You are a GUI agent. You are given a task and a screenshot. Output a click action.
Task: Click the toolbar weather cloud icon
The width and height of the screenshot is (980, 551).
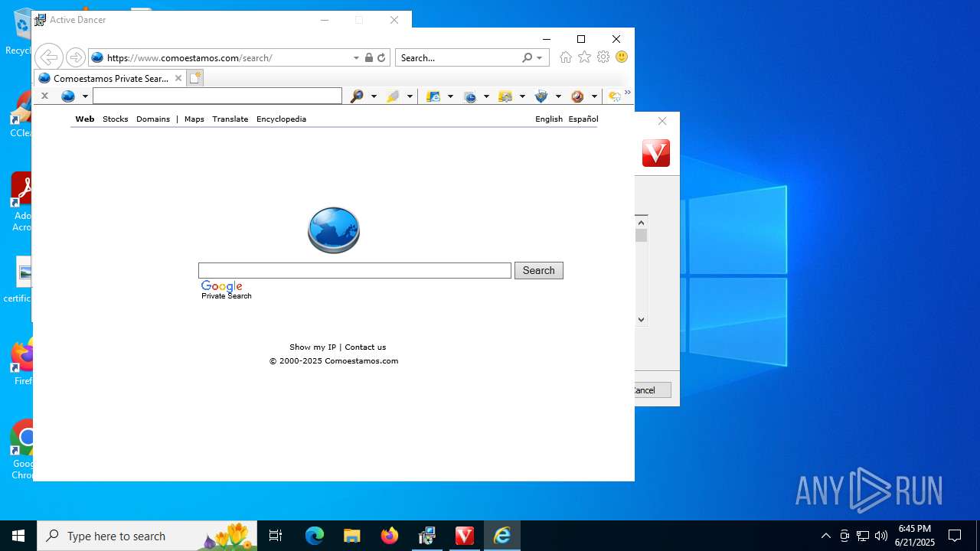(x=614, y=96)
